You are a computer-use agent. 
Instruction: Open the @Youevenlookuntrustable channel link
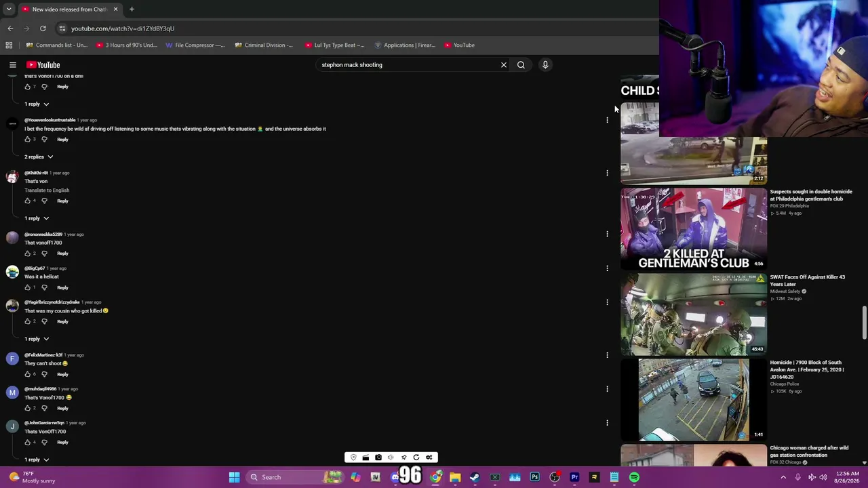point(50,120)
